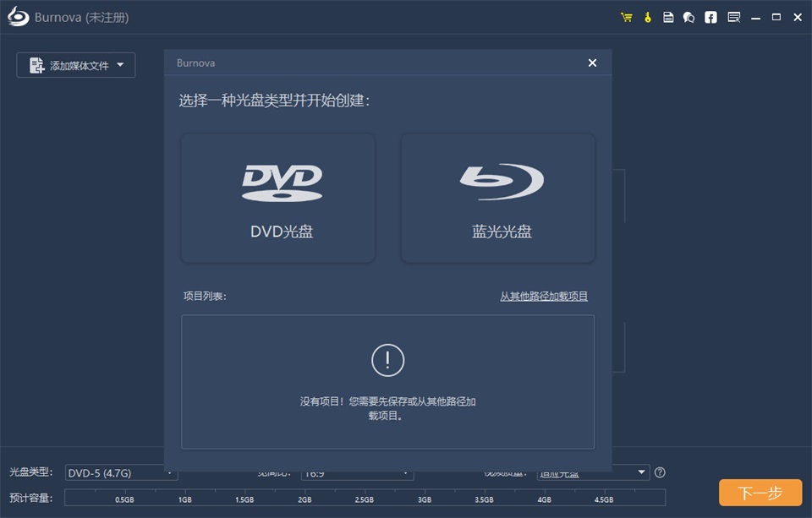Image resolution: width=812 pixels, height=518 pixels.
Task: Open the register key icon
Action: tap(647, 18)
